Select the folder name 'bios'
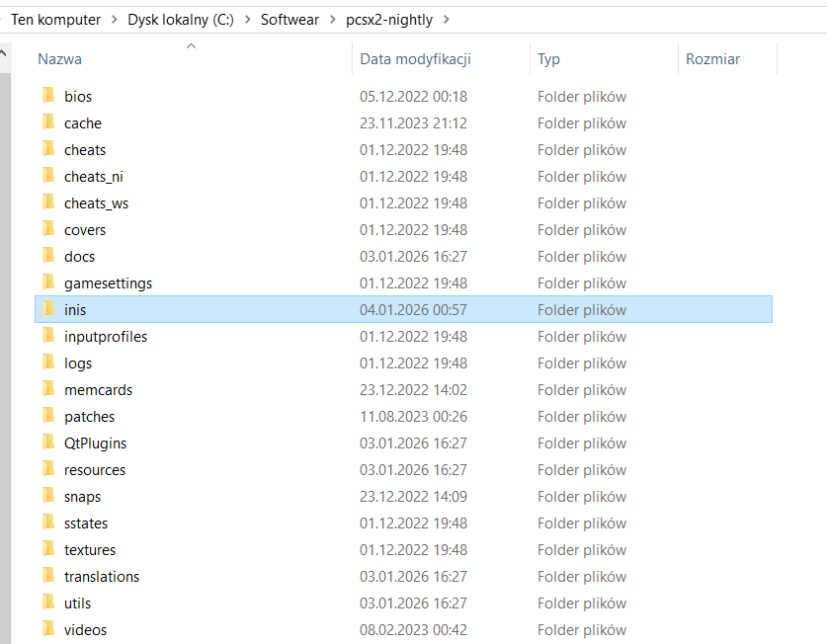The height and width of the screenshot is (644, 827). point(78,97)
